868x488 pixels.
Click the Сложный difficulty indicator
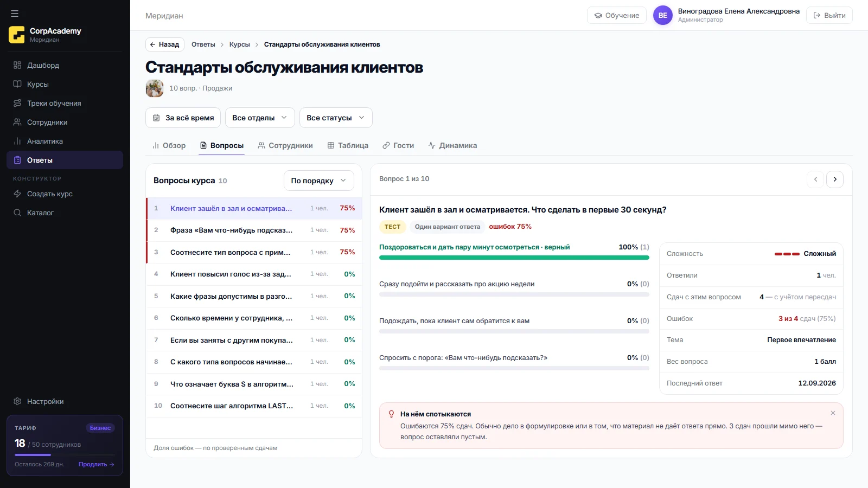[805, 254]
